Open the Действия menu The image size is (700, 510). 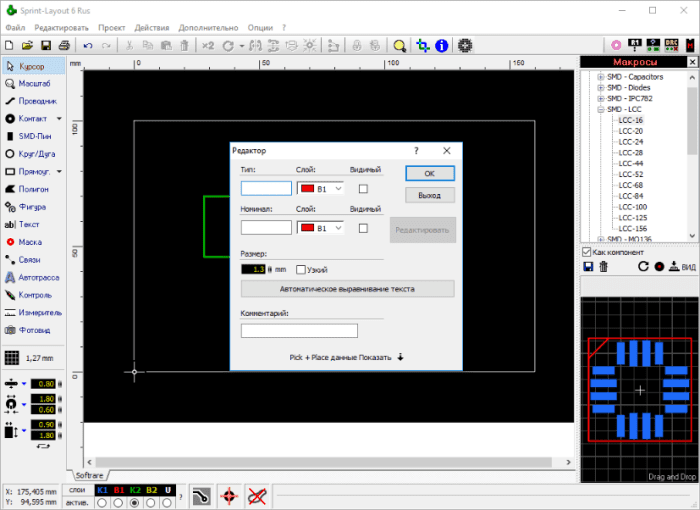point(152,28)
